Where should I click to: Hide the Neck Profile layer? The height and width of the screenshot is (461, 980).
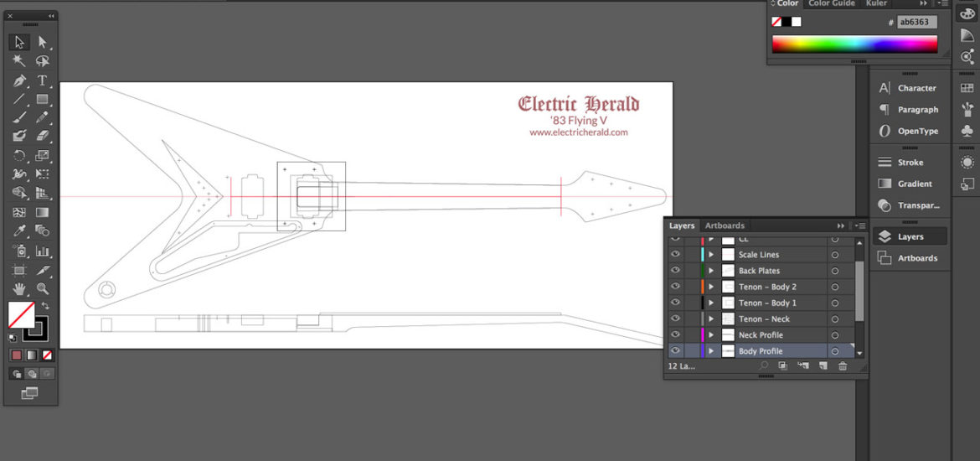click(675, 335)
